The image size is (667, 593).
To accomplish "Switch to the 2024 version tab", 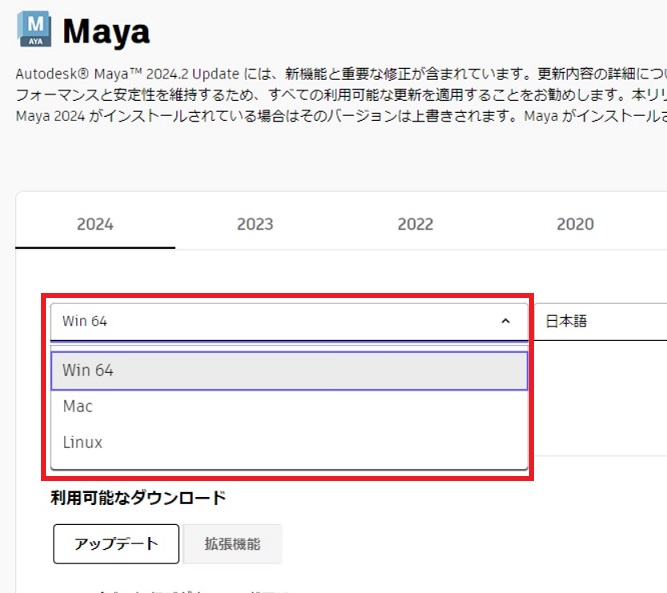I will tap(95, 224).
